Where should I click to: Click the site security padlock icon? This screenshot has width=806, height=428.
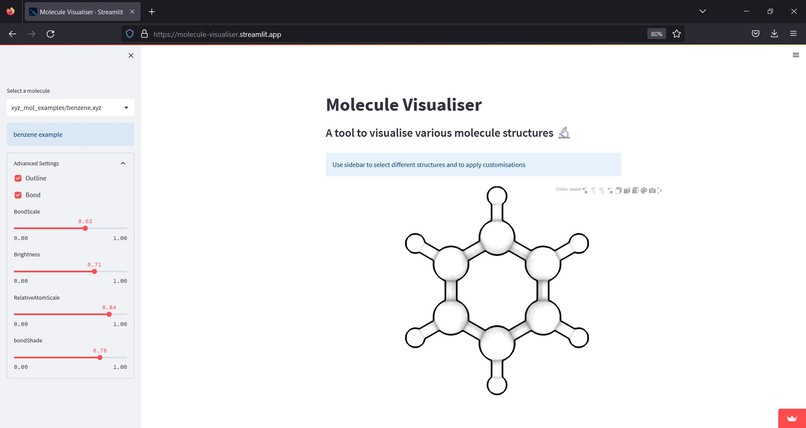(x=144, y=34)
